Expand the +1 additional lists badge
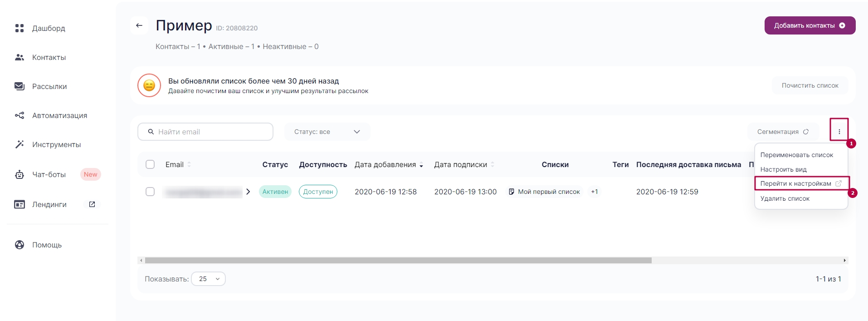868x321 pixels. pos(595,192)
